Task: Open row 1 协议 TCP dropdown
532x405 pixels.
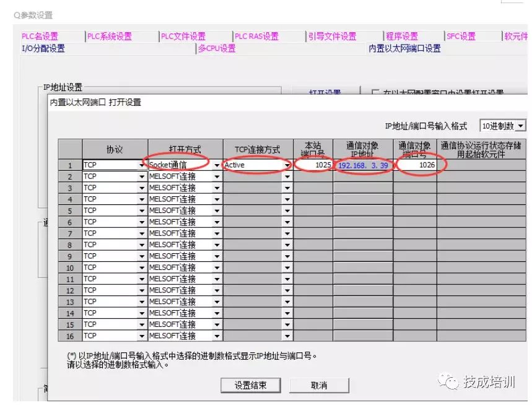Action: pyautogui.click(x=142, y=166)
